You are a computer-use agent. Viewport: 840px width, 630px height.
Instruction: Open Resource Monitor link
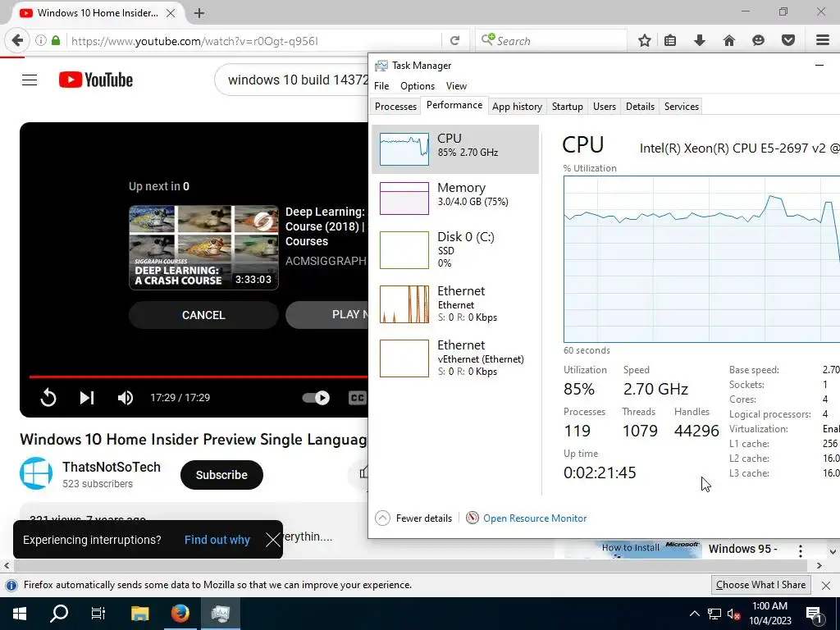pos(535,518)
